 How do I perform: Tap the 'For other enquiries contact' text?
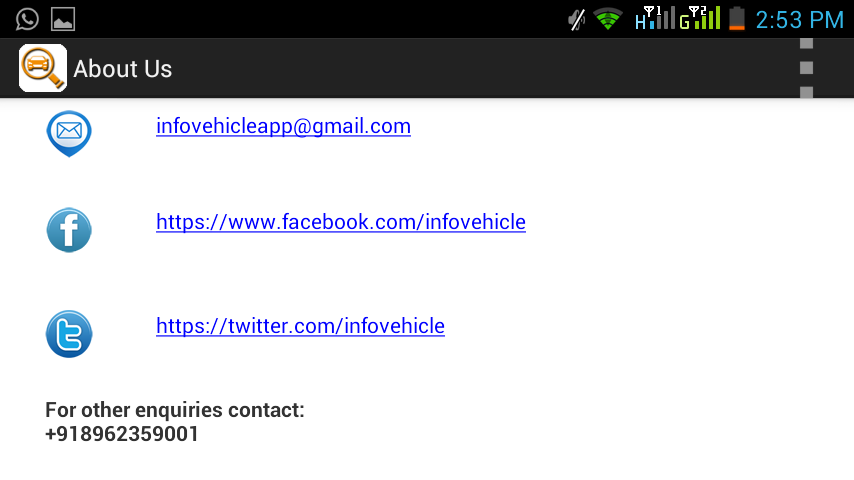coord(175,410)
